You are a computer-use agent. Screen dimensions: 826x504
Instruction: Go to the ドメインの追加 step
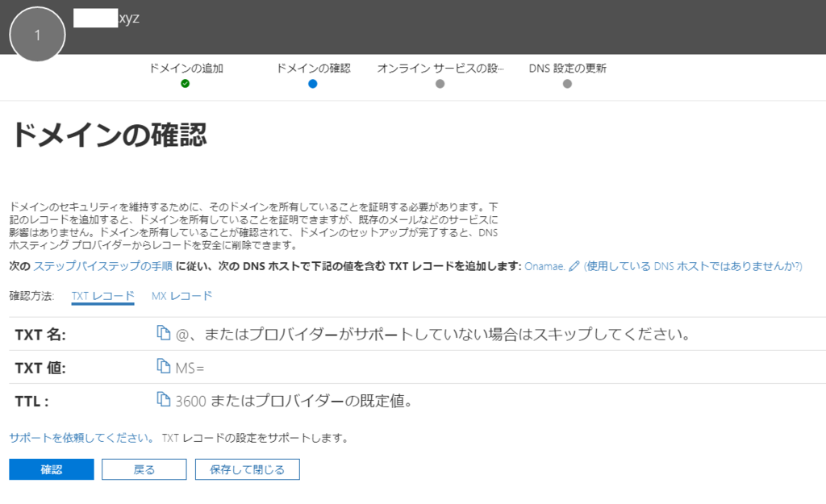pos(186,69)
